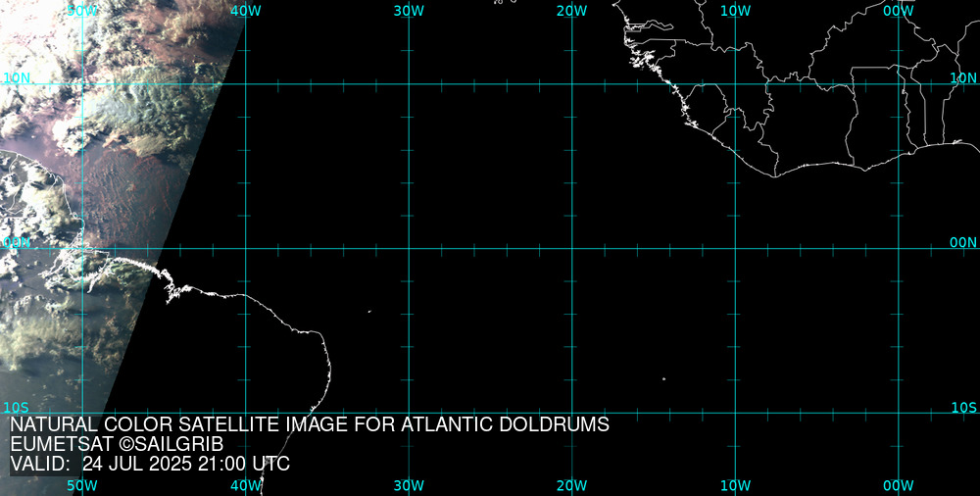The height and width of the screenshot is (496, 980).
Task: Click the 00N label on the right side
Action: click(x=963, y=243)
